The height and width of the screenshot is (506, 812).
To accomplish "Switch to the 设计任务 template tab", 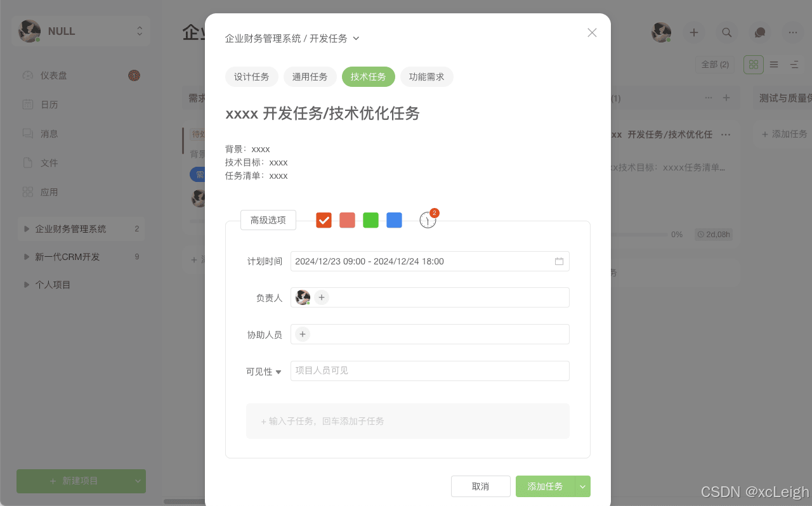I will (x=251, y=76).
